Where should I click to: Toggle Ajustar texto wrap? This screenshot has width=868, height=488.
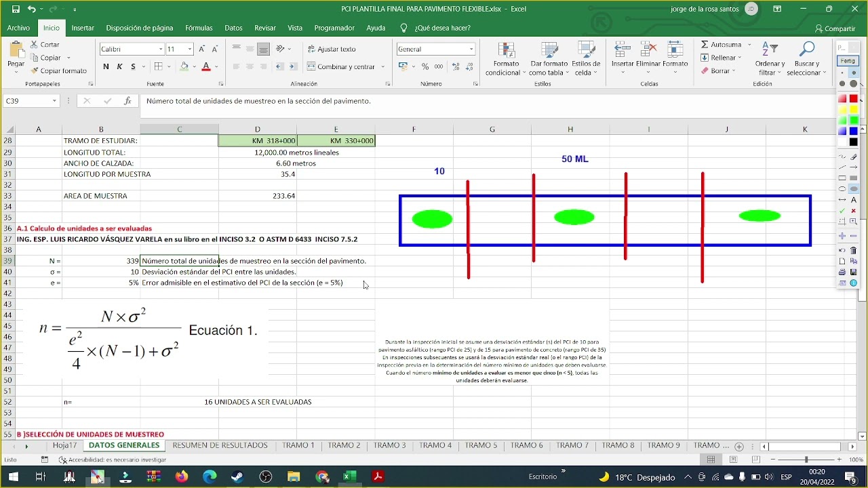pos(332,49)
